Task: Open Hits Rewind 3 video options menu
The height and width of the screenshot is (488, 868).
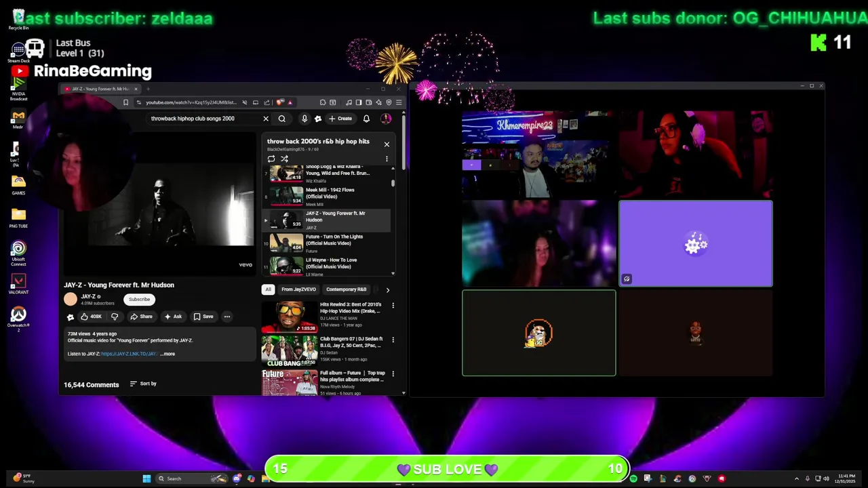Action: click(393, 306)
